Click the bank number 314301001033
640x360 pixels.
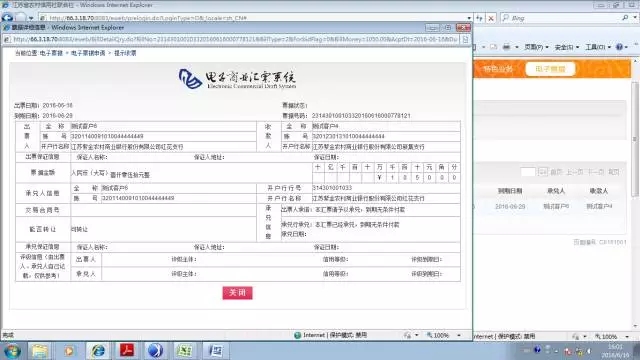click(332, 188)
